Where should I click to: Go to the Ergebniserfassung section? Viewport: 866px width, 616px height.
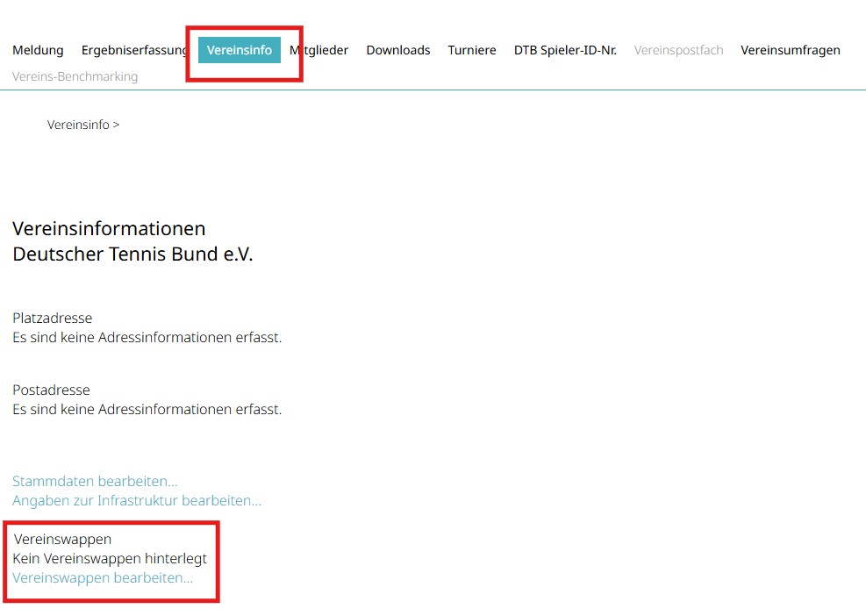(x=133, y=50)
